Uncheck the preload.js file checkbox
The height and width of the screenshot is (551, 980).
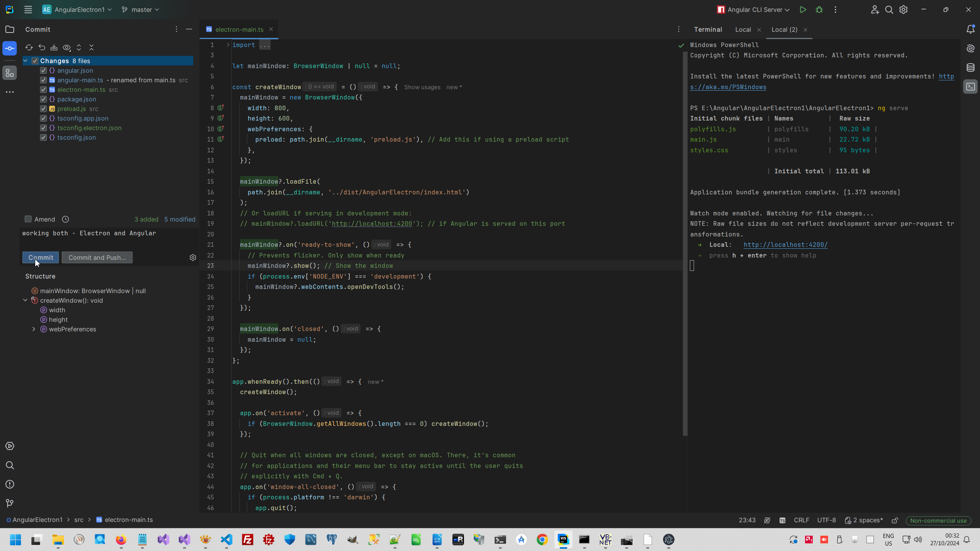pos(43,109)
